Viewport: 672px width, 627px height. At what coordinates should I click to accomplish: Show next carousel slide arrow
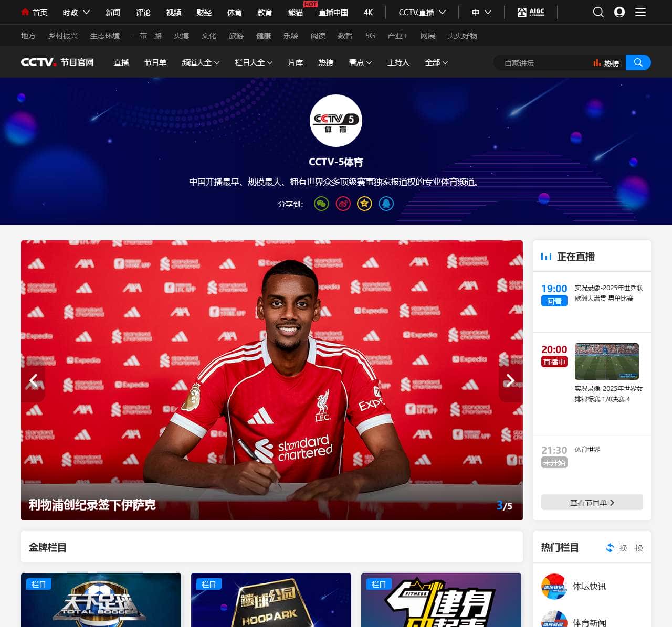pyautogui.click(x=510, y=380)
